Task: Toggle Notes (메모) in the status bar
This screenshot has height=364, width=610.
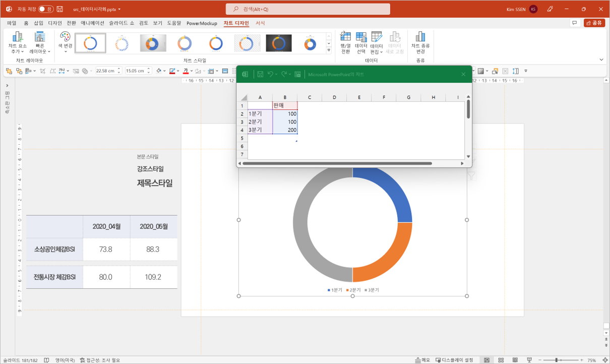Action: (422, 360)
